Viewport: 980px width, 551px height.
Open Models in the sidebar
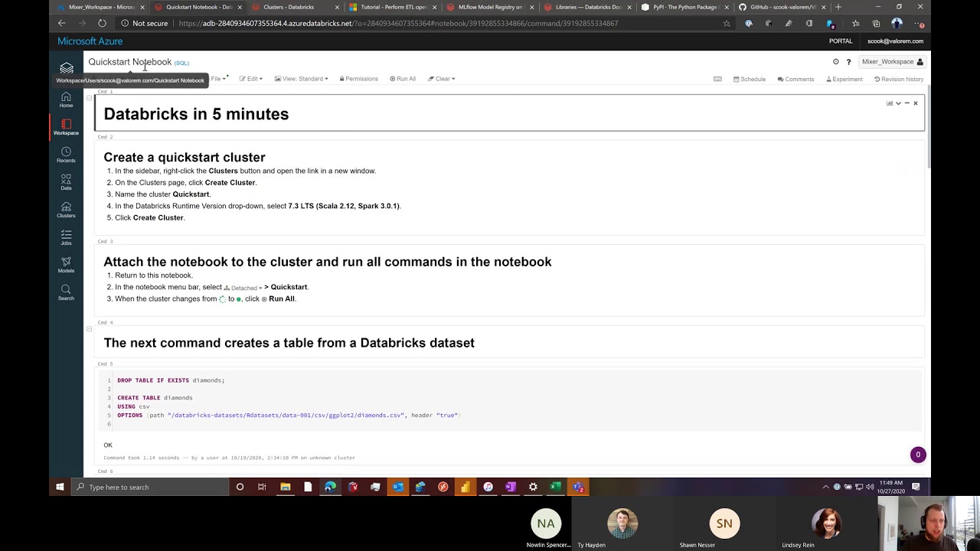coord(66,265)
